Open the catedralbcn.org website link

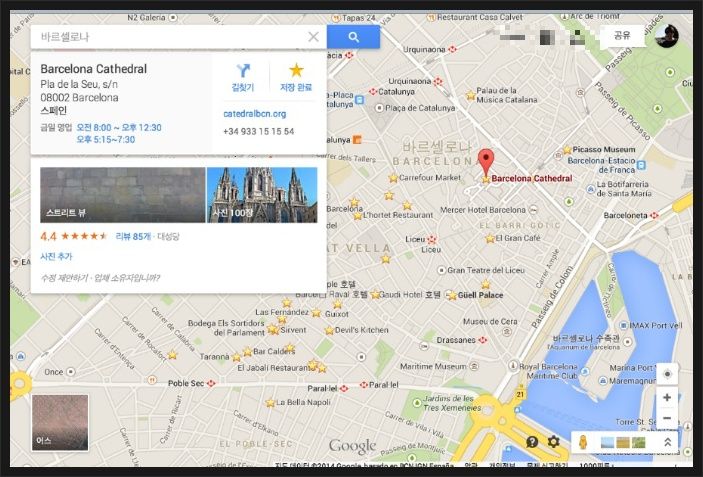click(255, 114)
